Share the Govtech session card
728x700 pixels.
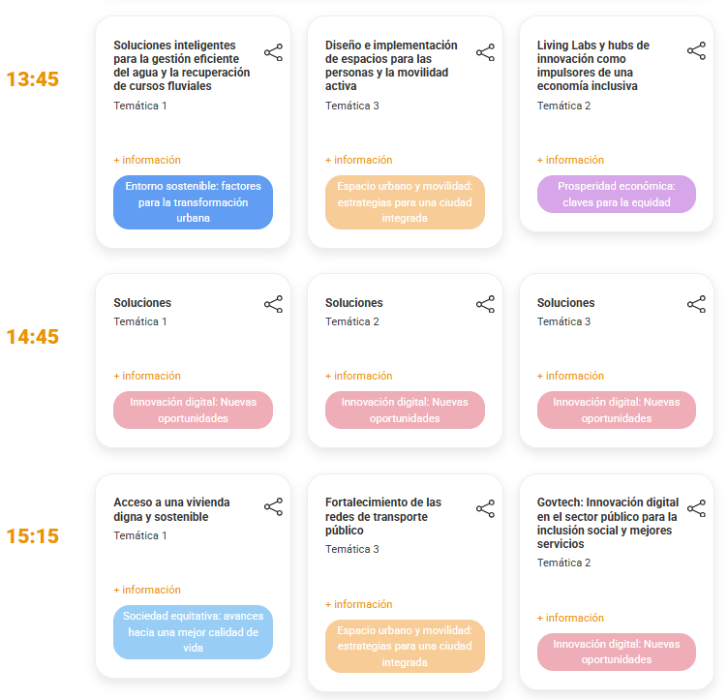pos(696,508)
